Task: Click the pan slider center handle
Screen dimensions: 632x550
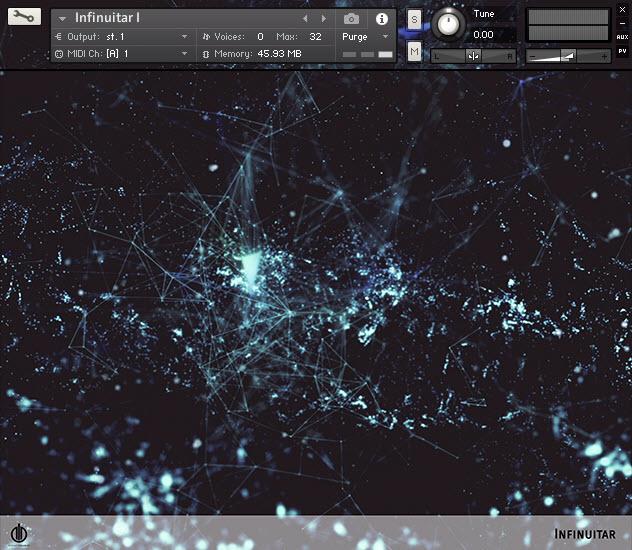Action: pos(473,56)
